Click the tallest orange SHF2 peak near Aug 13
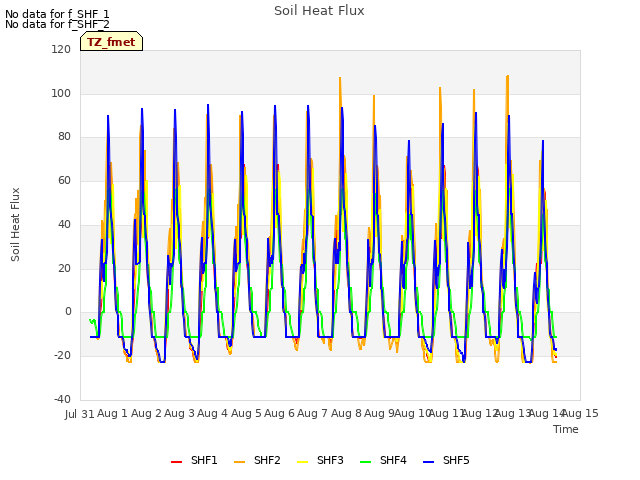 pyautogui.click(x=507, y=76)
